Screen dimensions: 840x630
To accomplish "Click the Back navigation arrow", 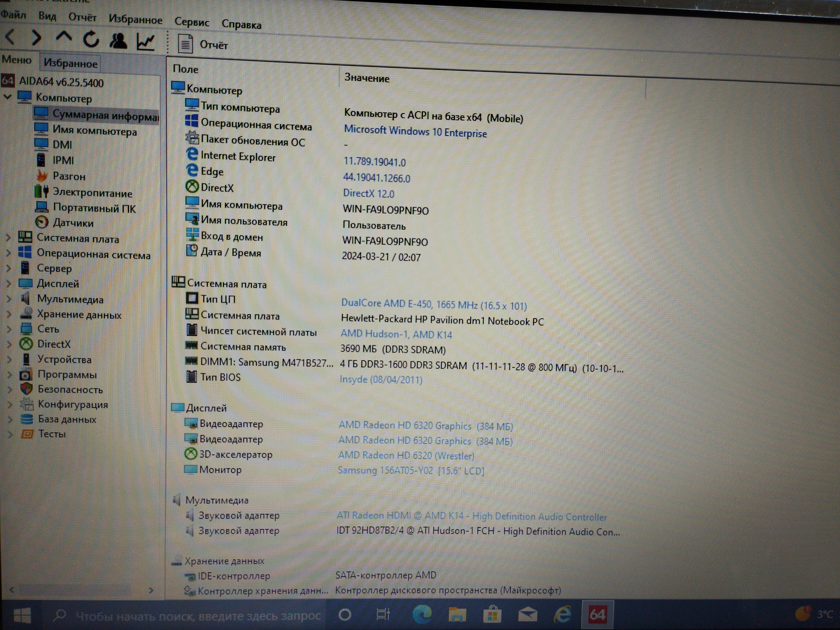I will click(x=10, y=37).
